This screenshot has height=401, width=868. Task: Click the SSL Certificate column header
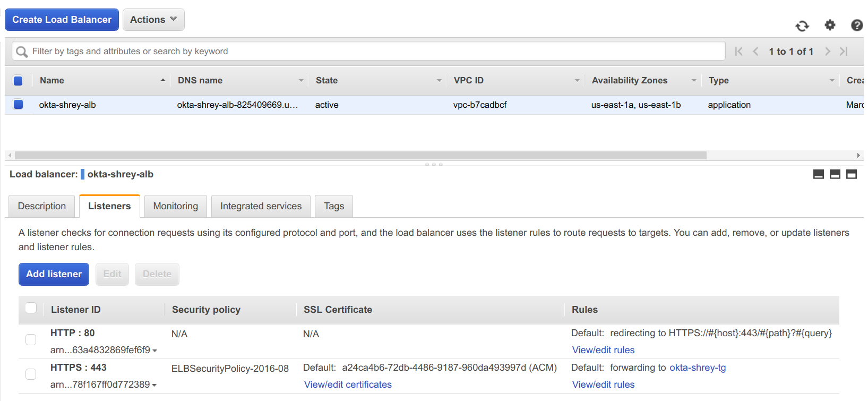(338, 310)
